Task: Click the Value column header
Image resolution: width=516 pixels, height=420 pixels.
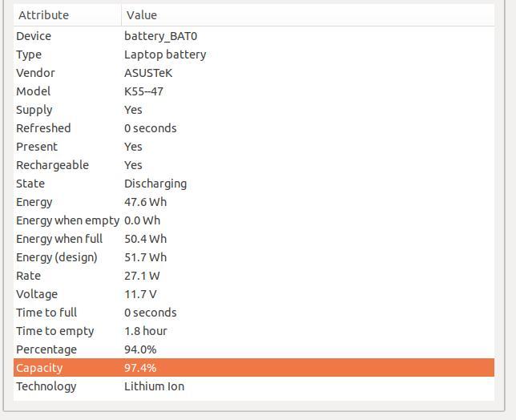Action: [308, 15]
